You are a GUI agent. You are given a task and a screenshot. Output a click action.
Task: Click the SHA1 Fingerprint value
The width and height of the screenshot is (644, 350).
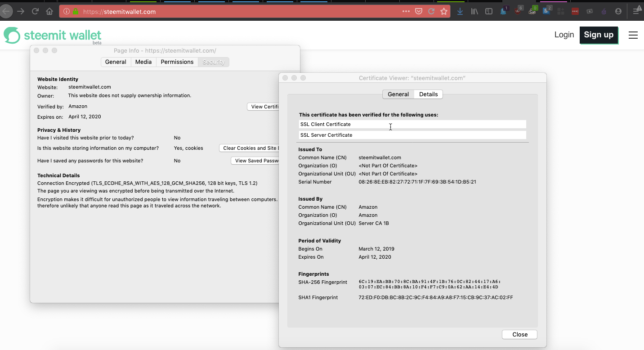coord(436,298)
